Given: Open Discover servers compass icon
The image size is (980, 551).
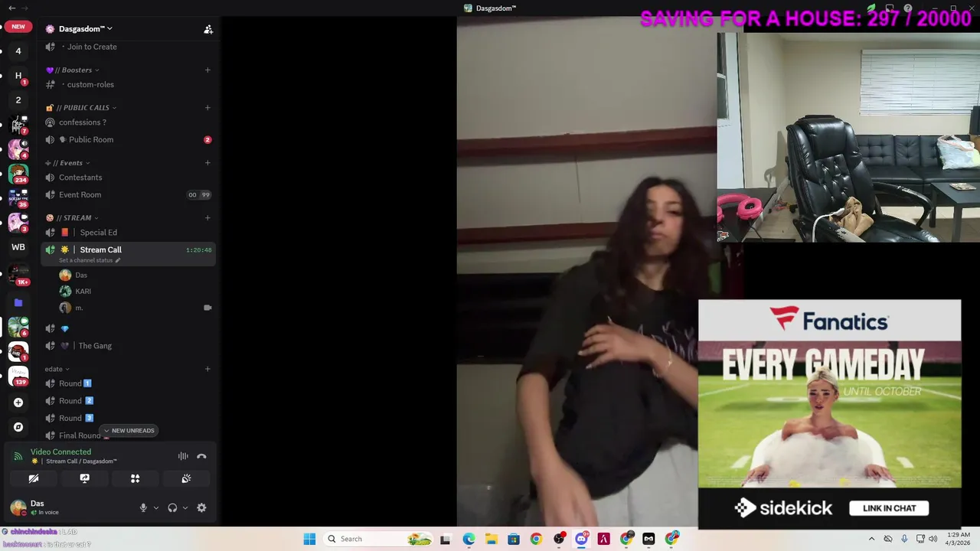Looking at the screenshot, I should (18, 427).
